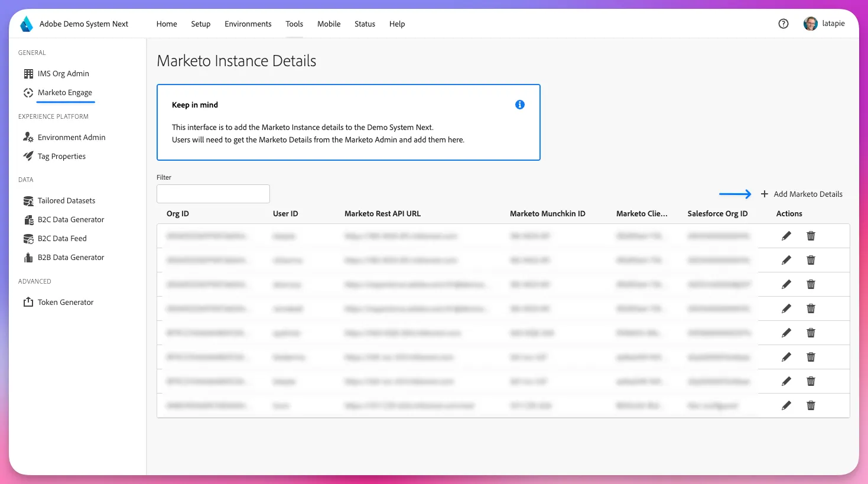Click the Org ID column header
The image size is (868, 484).
coord(178,214)
